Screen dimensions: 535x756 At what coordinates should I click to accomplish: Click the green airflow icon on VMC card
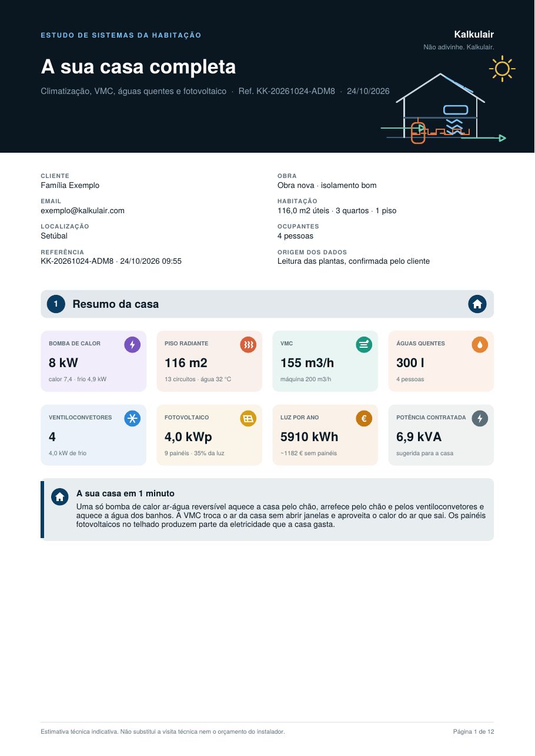point(364,345)
